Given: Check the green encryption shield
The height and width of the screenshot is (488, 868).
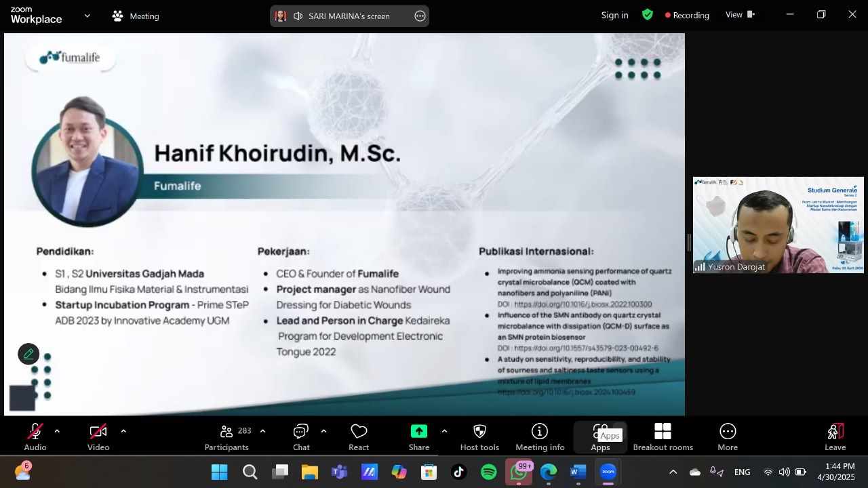Looking at the screenshot, I should point(648,14).
